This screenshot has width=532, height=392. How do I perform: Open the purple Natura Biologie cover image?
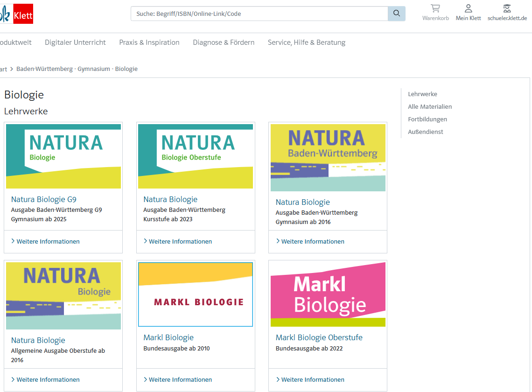click(63, 295)
